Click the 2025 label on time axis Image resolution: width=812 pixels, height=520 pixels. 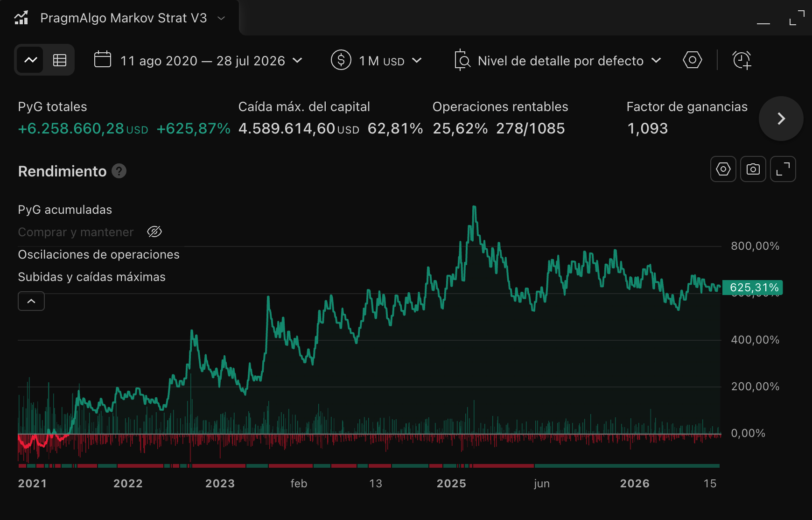click(451, 484)
